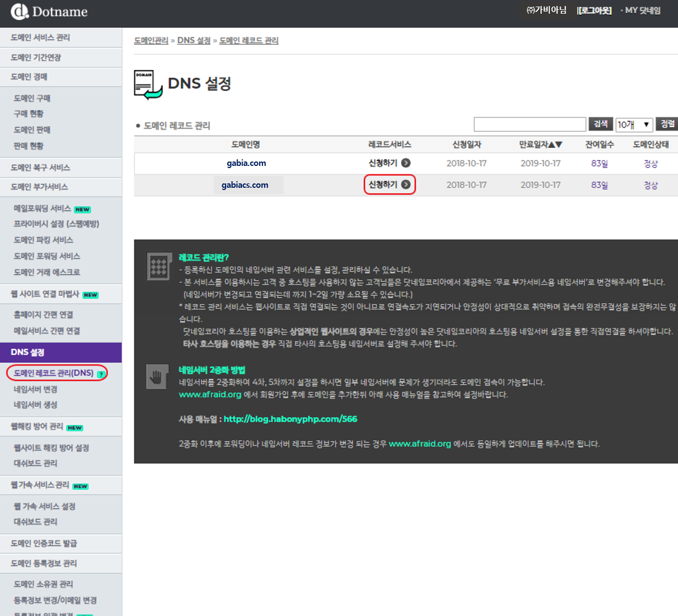Click 83일 in gabia.com row
This screenshot has height=616, width=678.
coord(599,164)
